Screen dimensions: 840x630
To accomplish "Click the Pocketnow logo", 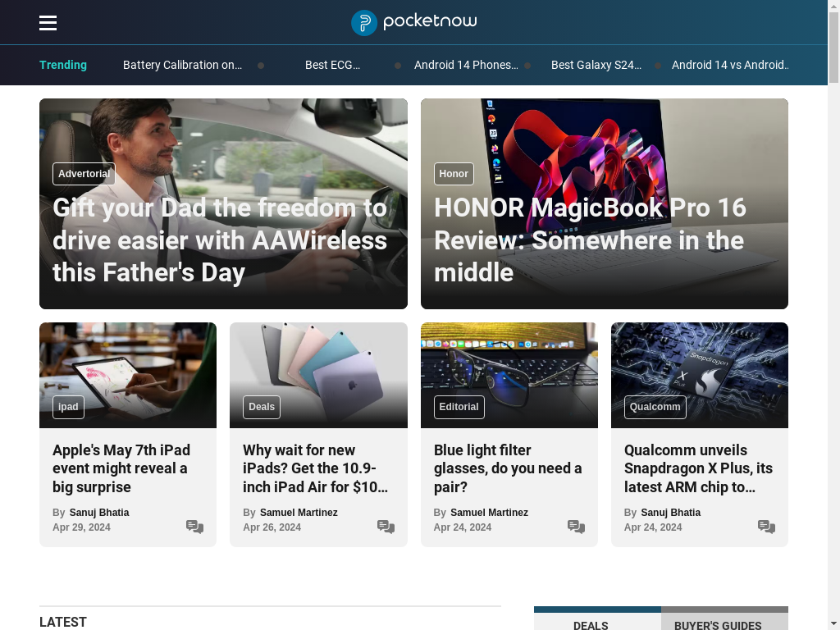I will pyautogui.click(x=413, y=22).
